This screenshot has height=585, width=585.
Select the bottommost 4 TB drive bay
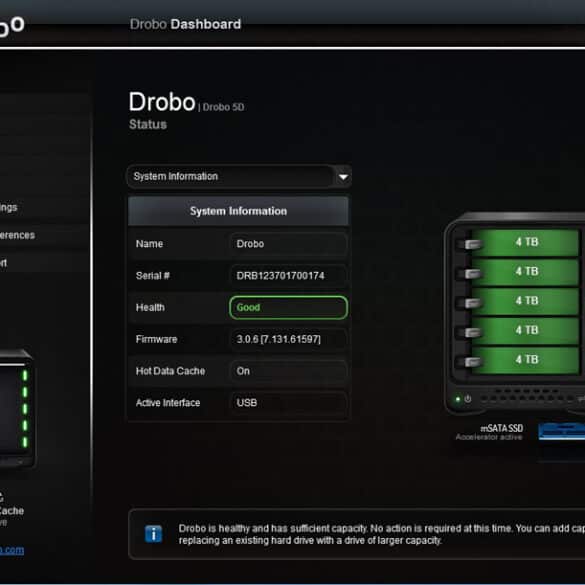point(526,360)
